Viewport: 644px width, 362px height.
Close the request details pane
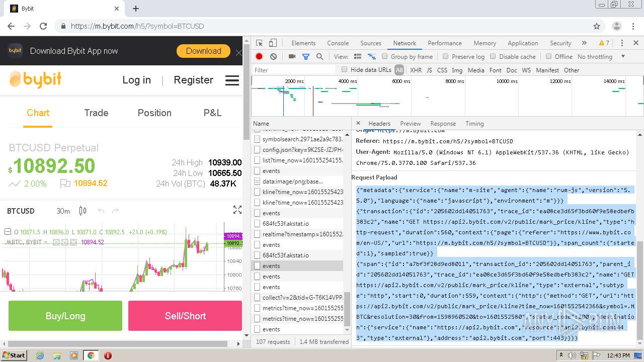pos(358,123)
